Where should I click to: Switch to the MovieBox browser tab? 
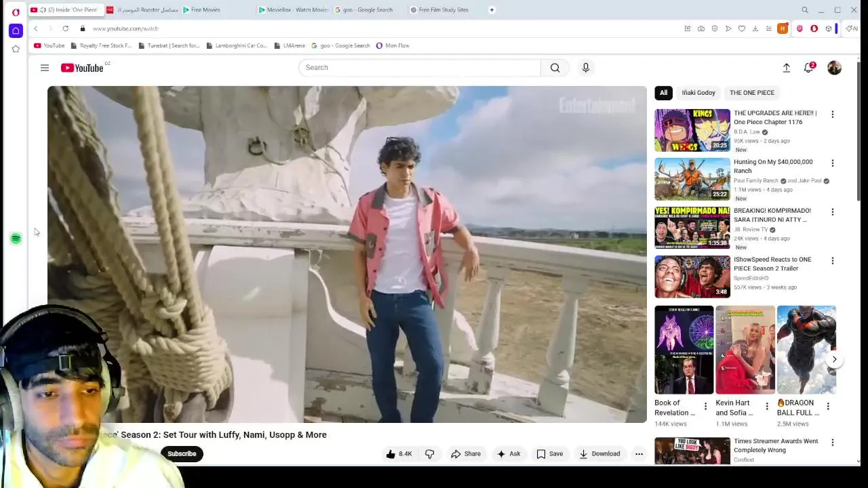[x=293, y=10]
